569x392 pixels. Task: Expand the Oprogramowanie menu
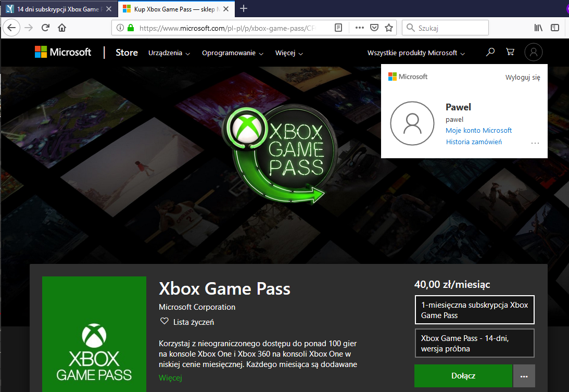click(233, 53)
